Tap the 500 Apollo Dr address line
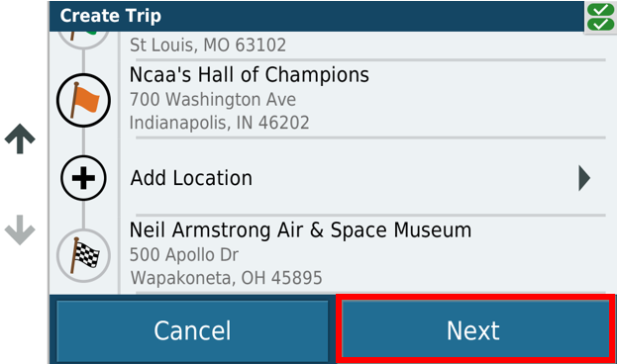 click(x=184, y=255)
